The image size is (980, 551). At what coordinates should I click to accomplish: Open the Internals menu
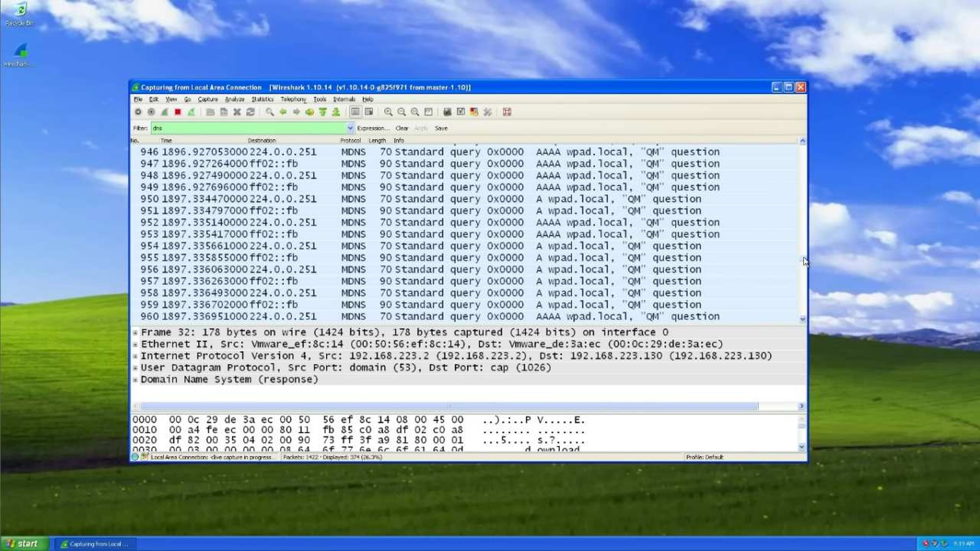point(344,99)
